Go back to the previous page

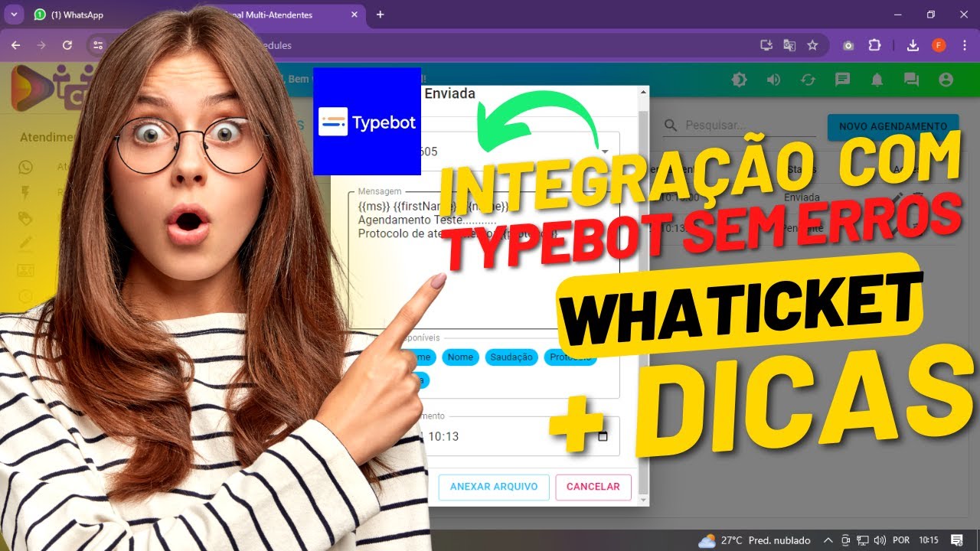pyautogui.click(x=16, y=45)
